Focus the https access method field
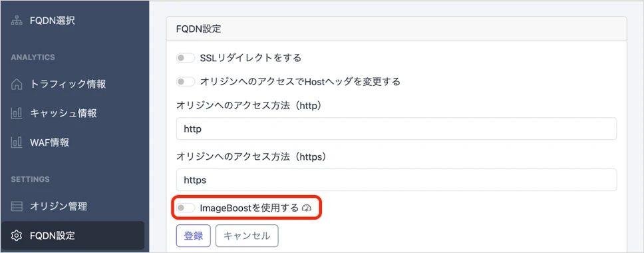This screenshot has width=644, height=253. click(x=397, y=180)
